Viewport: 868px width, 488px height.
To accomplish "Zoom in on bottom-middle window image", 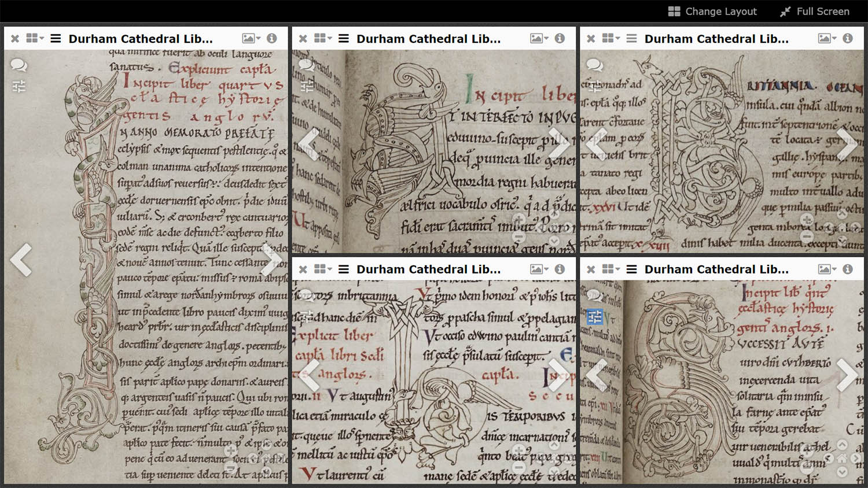I will click(519, 450).
